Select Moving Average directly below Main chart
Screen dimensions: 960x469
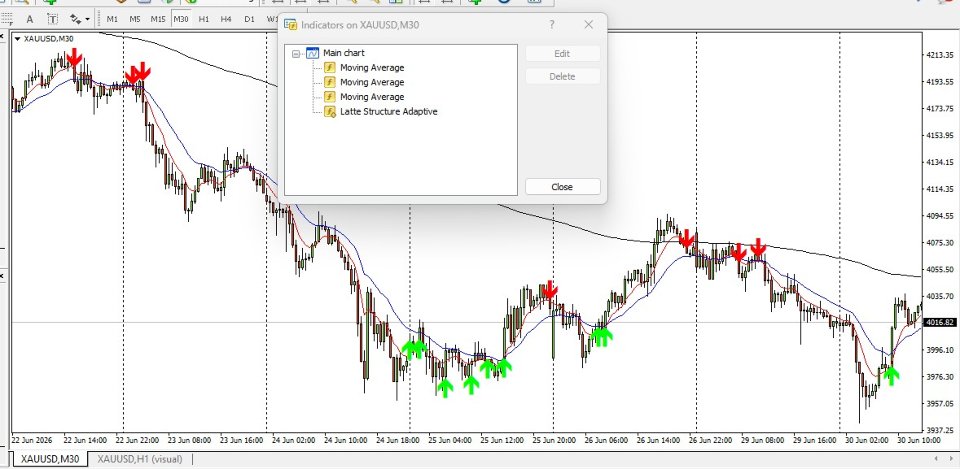[372, 68]
